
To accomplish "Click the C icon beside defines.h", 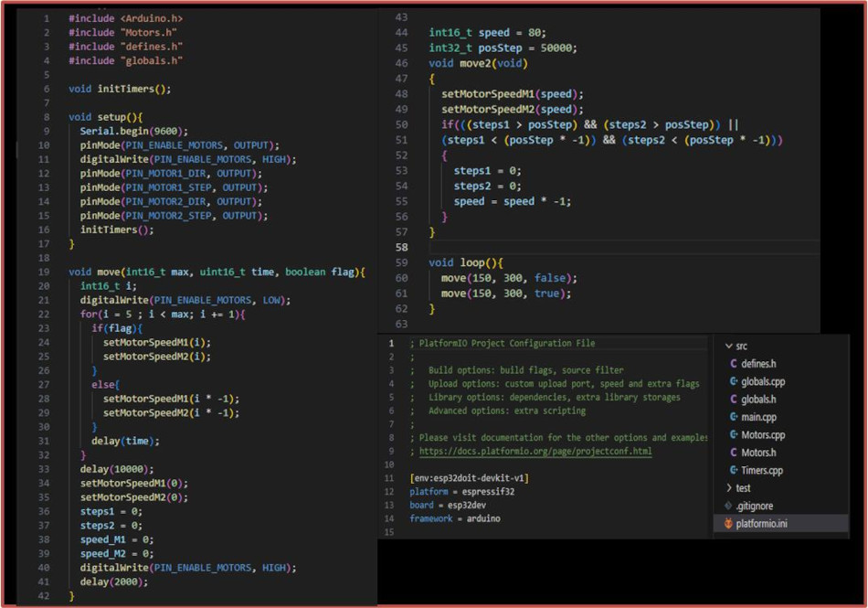I will 733,364.
